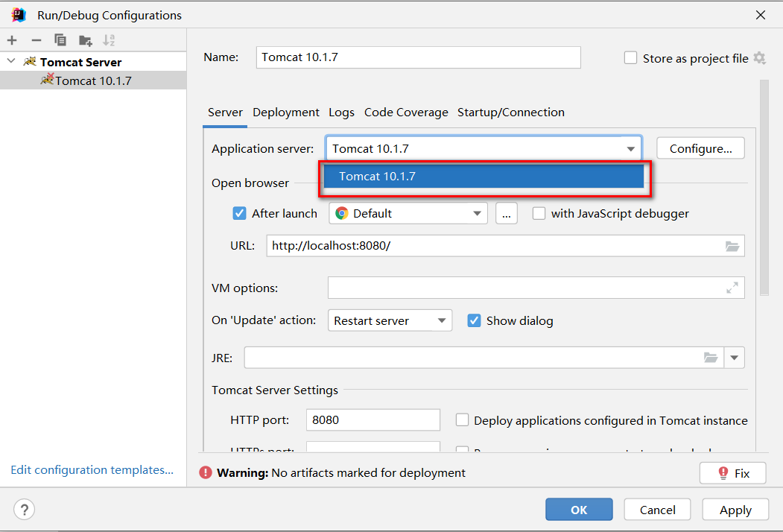Click the Add New Configuration plus icon
Screen dimensions: 783x532
[x=12, y=40]
